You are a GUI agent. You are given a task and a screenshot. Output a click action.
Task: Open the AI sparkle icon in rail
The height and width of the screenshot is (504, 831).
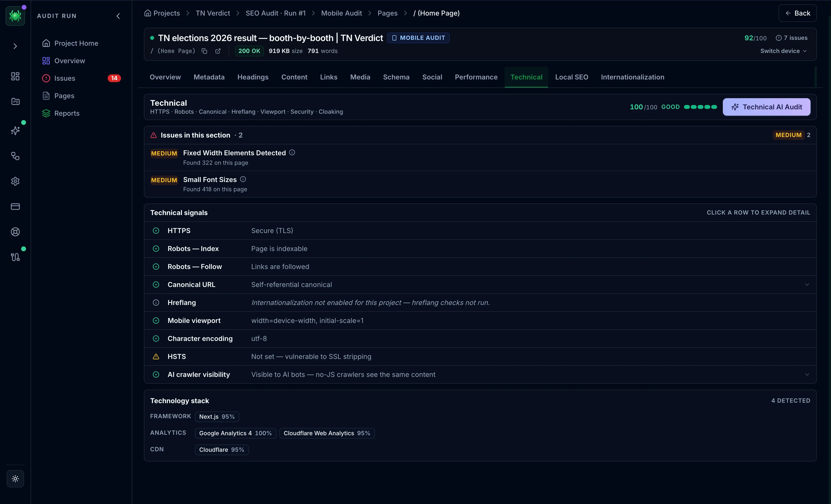point(15,130)
